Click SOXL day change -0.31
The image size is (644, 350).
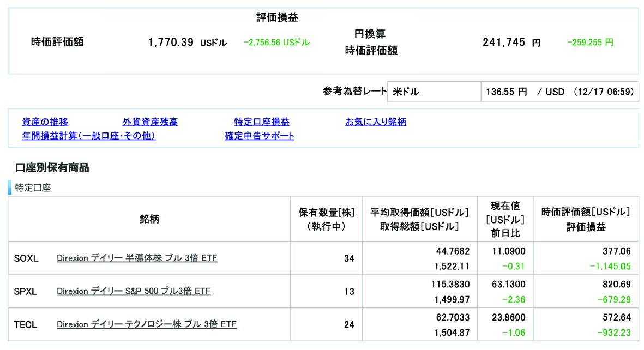[x=514, y=267]
